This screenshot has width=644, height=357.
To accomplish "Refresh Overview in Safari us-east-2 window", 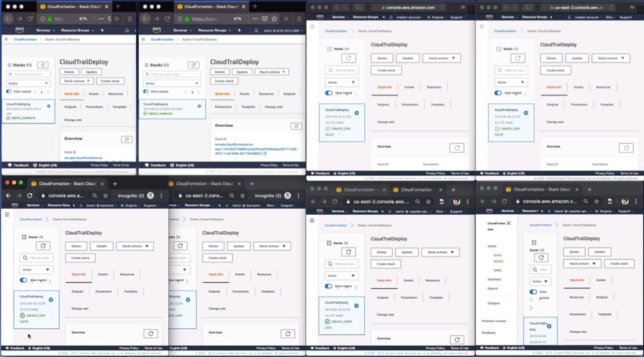I will click(626, 148).
